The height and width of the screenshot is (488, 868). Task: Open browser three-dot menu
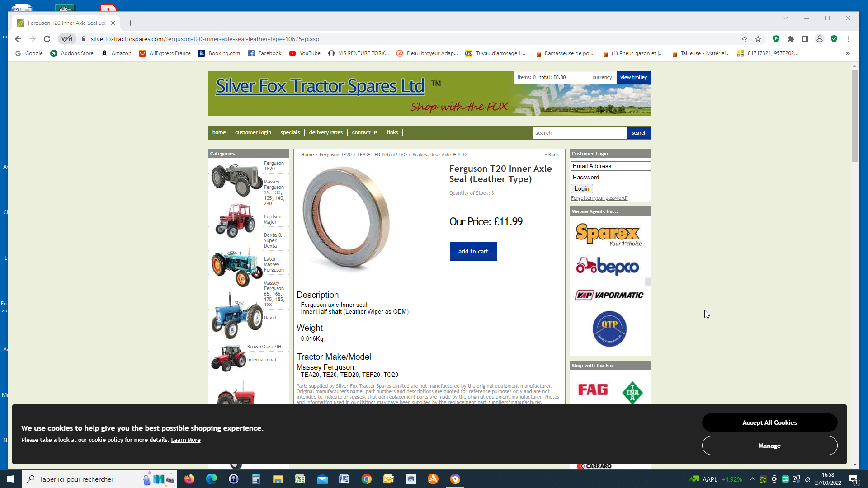tap(849, 39)
